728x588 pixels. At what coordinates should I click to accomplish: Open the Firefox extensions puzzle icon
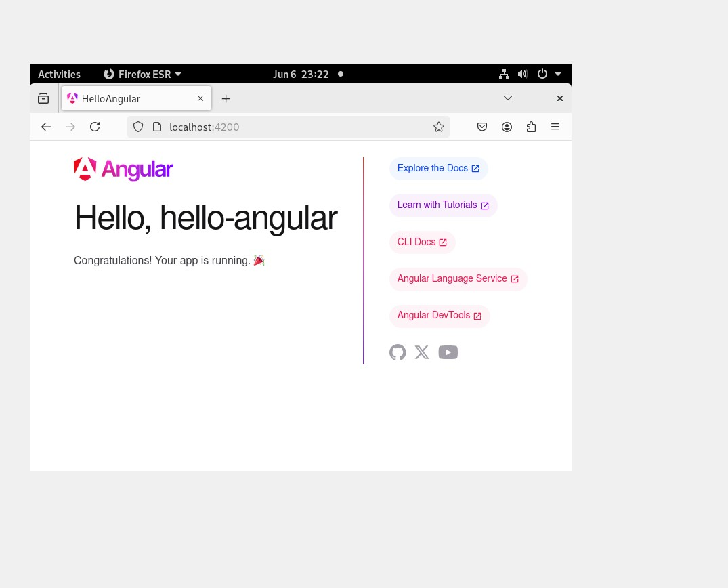531,127
